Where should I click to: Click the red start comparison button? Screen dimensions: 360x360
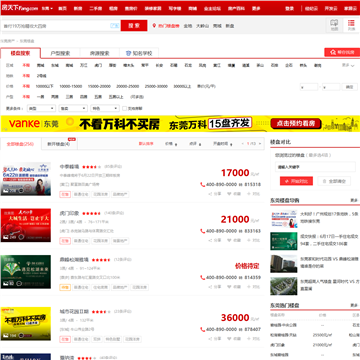coord(296,181)
